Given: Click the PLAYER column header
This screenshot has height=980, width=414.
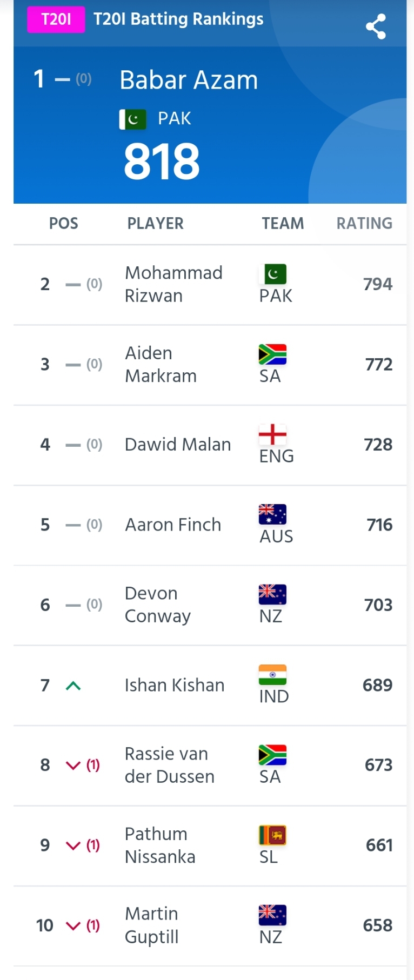Looking at the screenshot, I should (156, 223).
